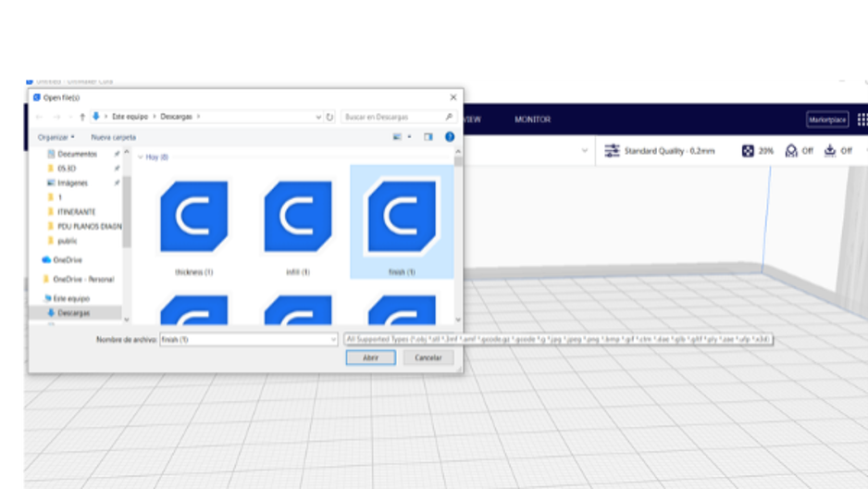The image size is (868, 489).
Task: Click the refresh icon in address bar
Action: coord(330,117)
